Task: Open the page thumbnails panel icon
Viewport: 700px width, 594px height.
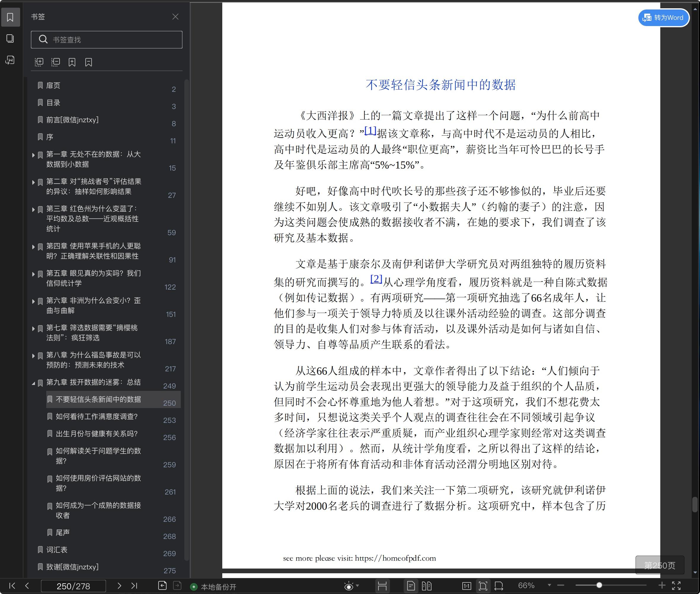Action: pyautogui.click(x=10, y=38)
